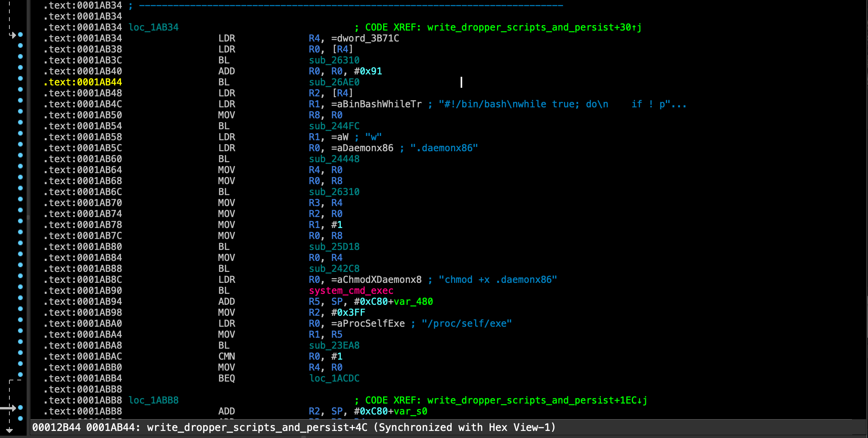Click sub_24448 function call

tap(334, 159)
